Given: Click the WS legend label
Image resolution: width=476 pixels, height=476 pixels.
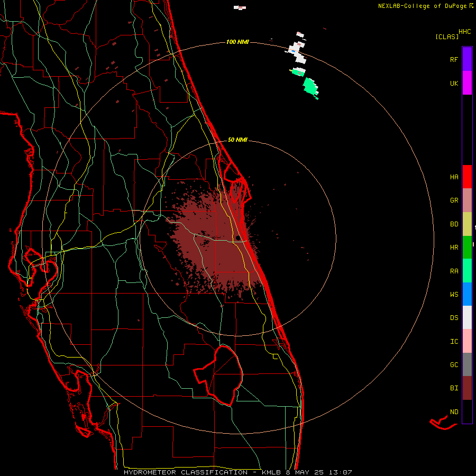Looking at the screenshot, I should [x=454, y=294].
